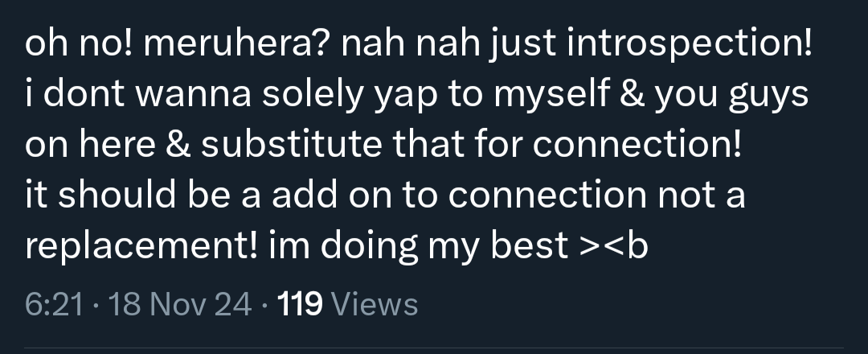The height and width of the screenshot is (354, 868).
Task: Click the word doing in last line
Action: point(369,245)
